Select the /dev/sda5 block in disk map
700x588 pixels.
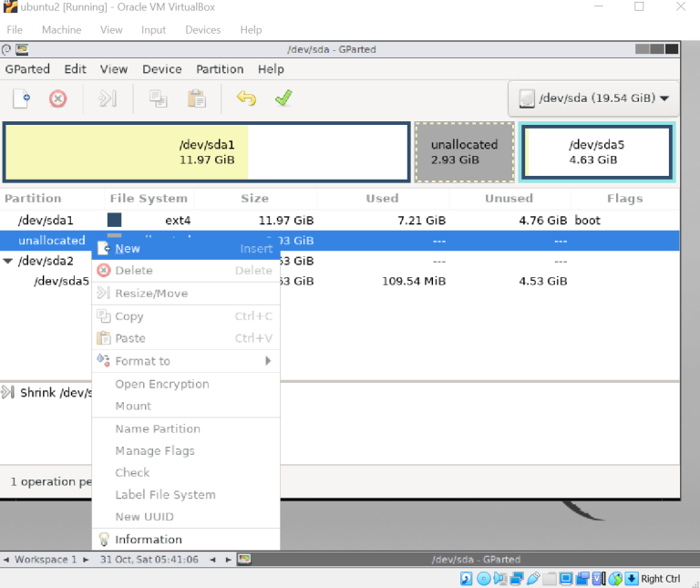596,152
